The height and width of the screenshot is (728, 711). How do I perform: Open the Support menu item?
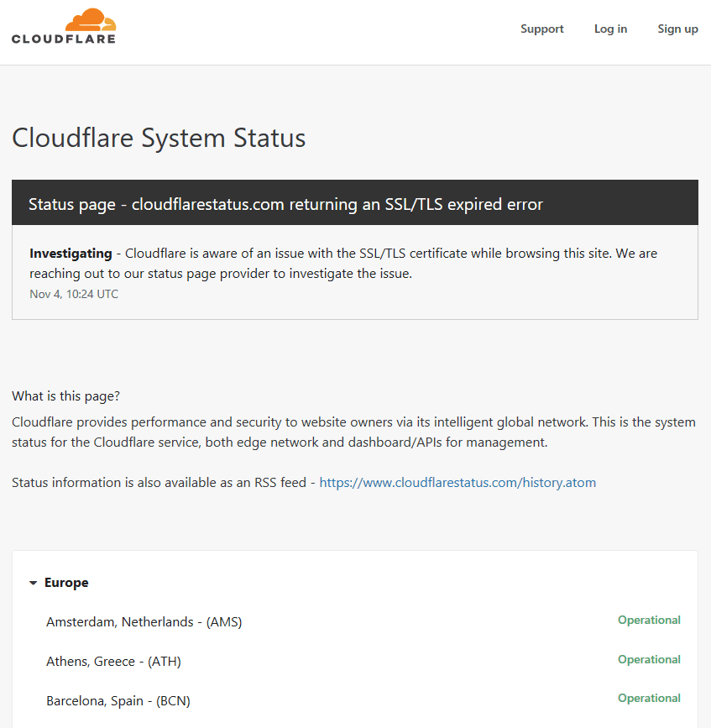(541, 29)
